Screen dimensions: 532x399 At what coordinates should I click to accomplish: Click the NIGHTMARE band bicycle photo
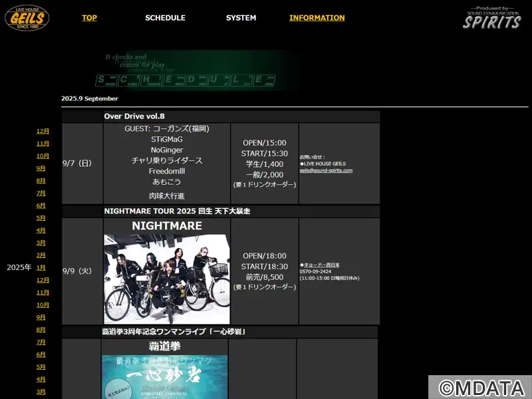pos(167,279)
